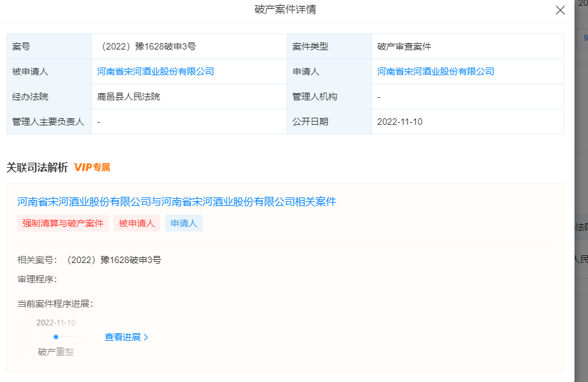Image resolution: width=588 pixels, height=382 pixels.
Task: Click the red 被申请人 tag
Action: point(137,223)
